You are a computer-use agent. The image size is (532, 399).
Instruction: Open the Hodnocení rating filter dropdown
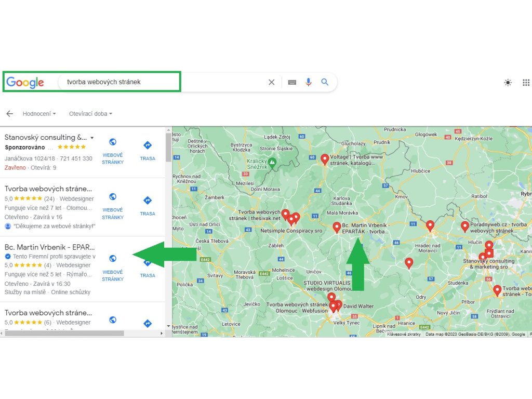pos(39,114)
